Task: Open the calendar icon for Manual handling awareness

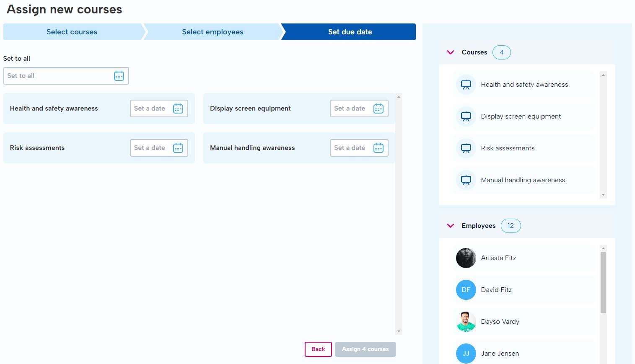Action: 378,147
